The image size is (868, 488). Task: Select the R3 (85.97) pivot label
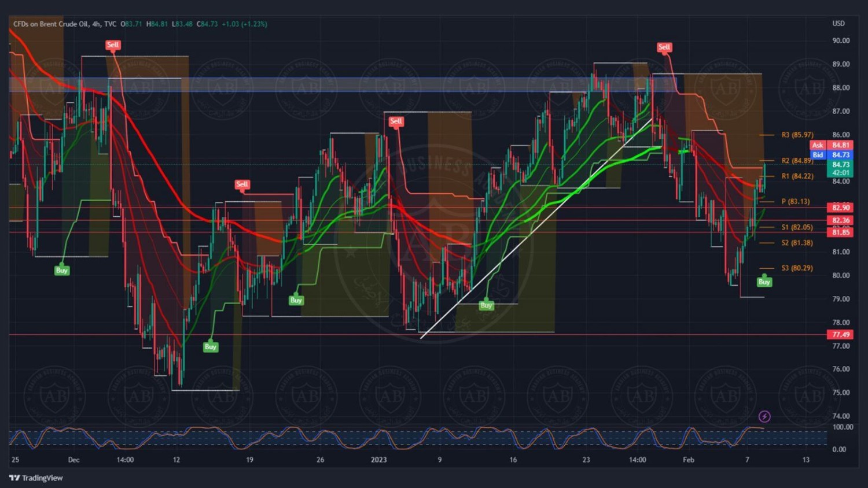tap(797, 135)
